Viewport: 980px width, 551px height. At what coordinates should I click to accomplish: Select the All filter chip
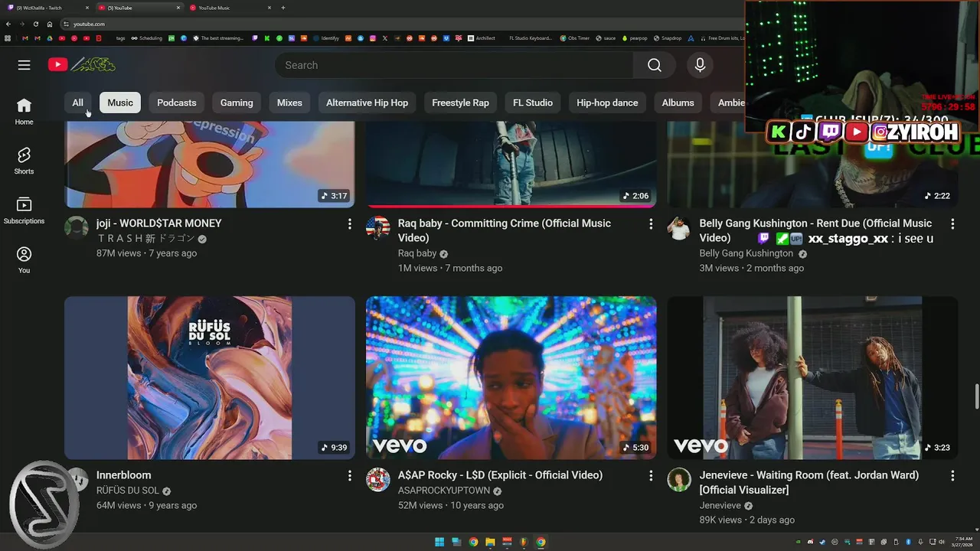click(77, 103)
